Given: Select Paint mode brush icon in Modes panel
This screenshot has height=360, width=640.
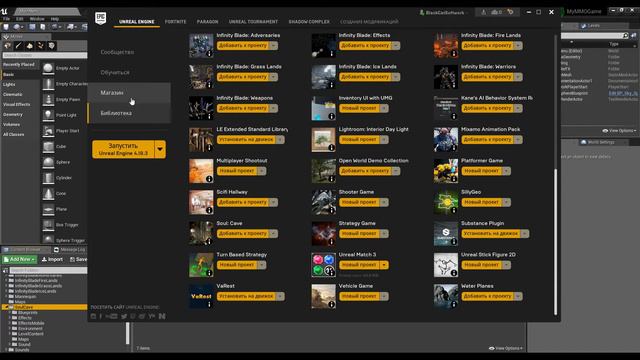Looking at the screenshot, I should 18,46.
